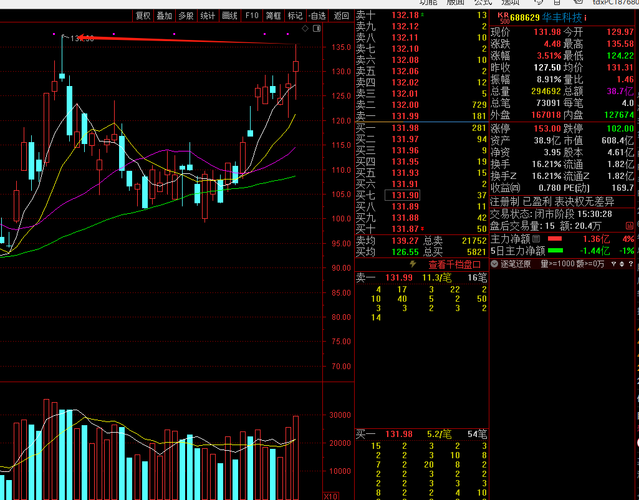Screen dimensions: 639x500
Task: Click 换手 value 16.21%
Action: (x=546, y=164)
